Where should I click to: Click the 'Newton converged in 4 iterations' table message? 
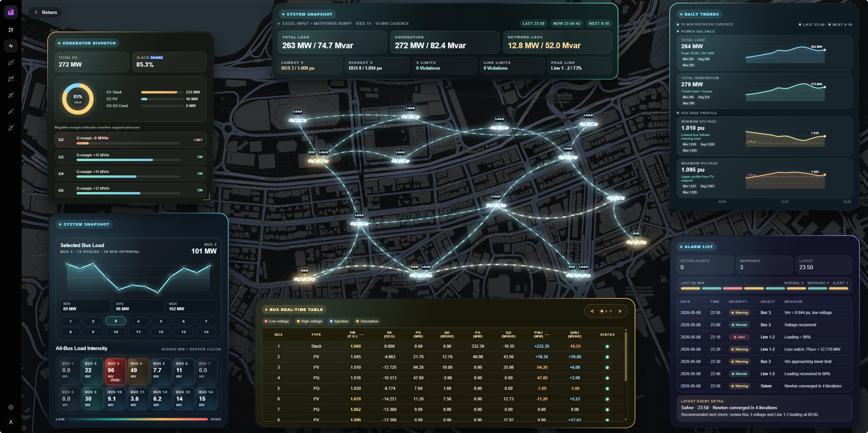pyautogui.click(x=813, y=386)
